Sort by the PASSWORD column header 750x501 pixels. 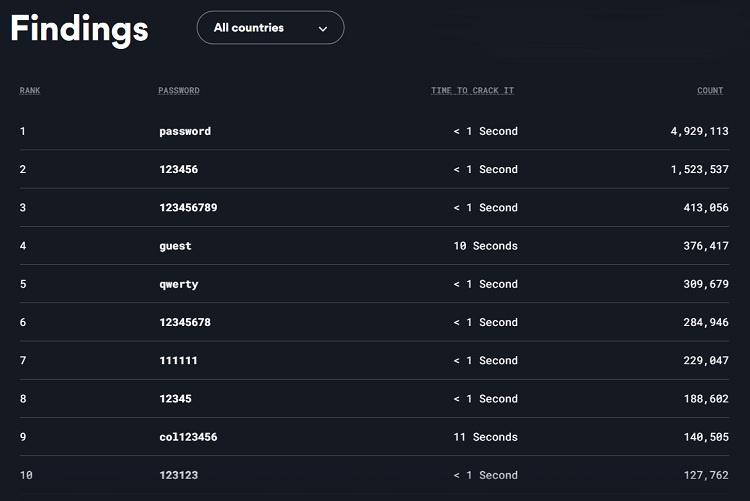click(x=179, y=91)
